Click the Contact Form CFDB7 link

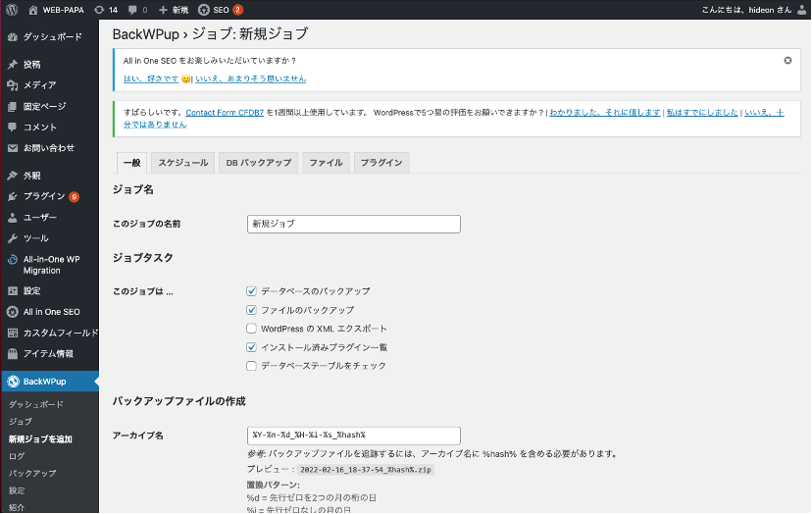216,113
